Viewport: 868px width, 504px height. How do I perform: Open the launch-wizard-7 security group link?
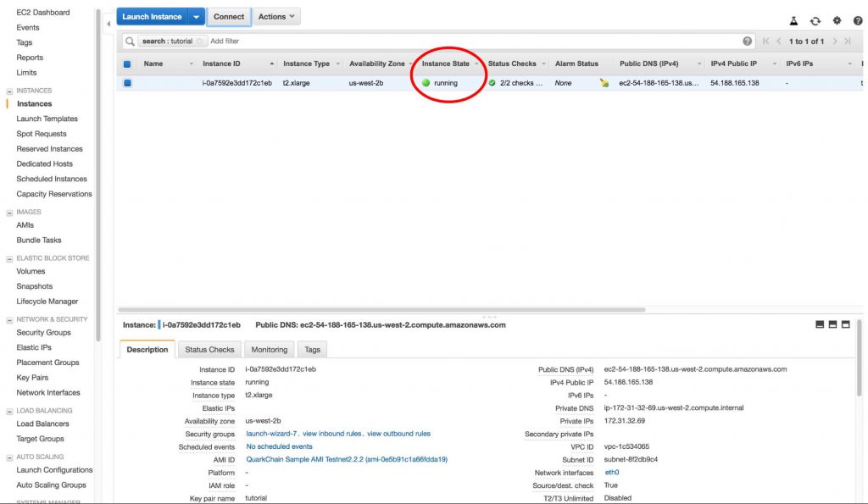point(271,434)
